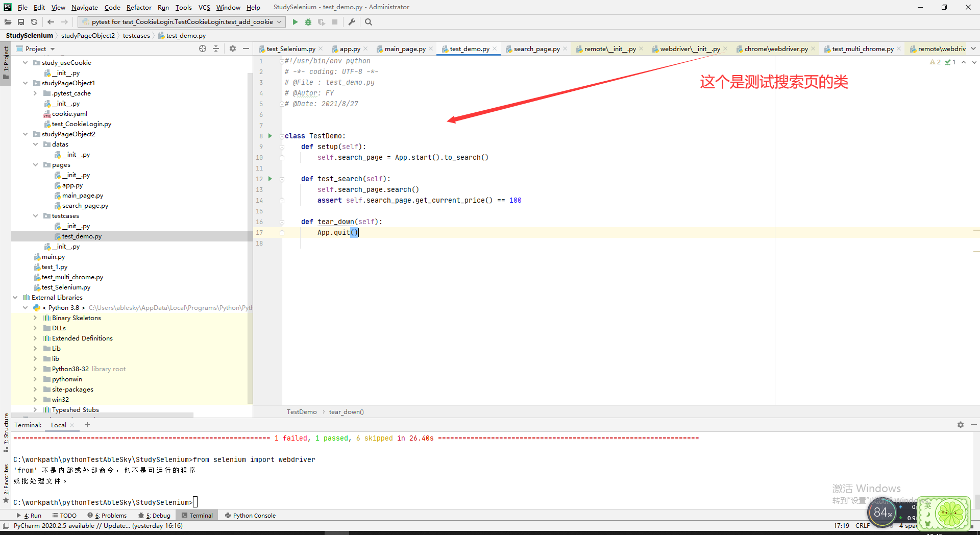The height and width of the screenshot is (535, 980).
Task: Collapse the pages folder
Action: point(36,164)
